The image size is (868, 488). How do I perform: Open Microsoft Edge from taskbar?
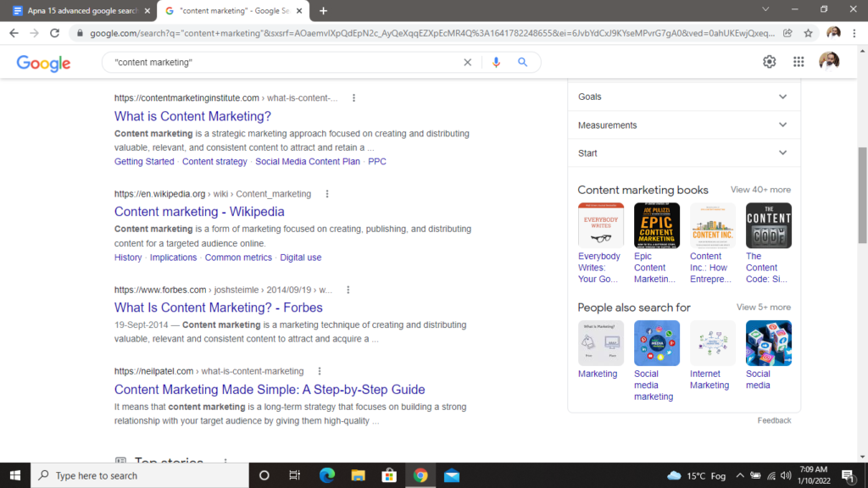[327, 475]
